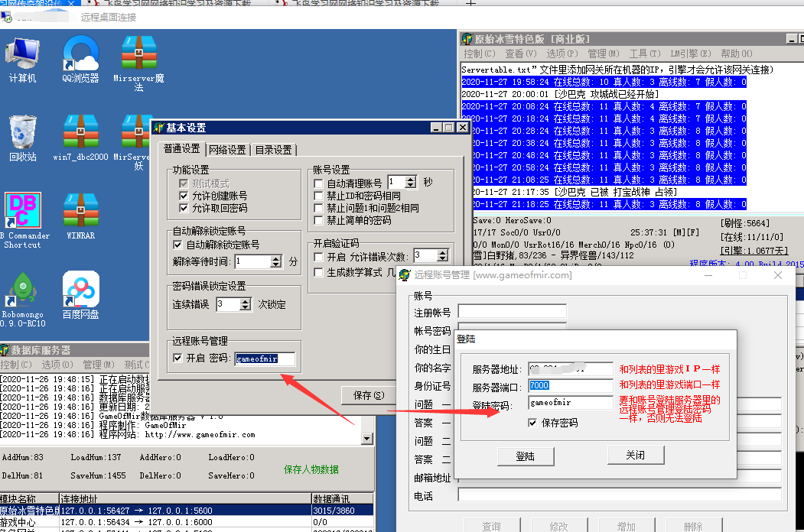804x532 pixels.
Task: Select the 游戏中心 row in the module list
Action: point(187,522)
